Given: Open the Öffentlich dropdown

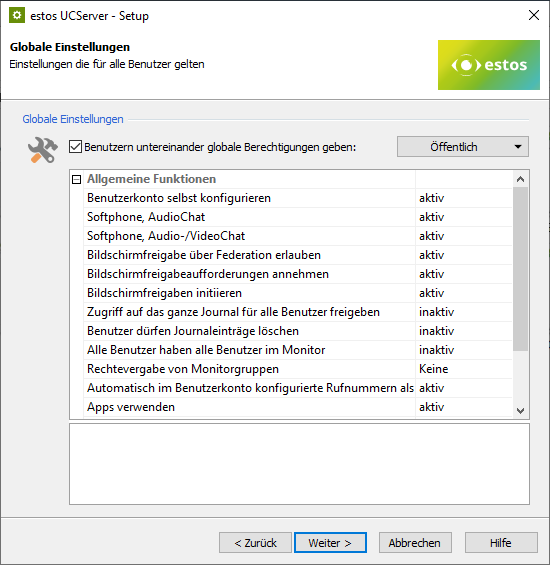Looking at the screenshot, I should point(463,147).
